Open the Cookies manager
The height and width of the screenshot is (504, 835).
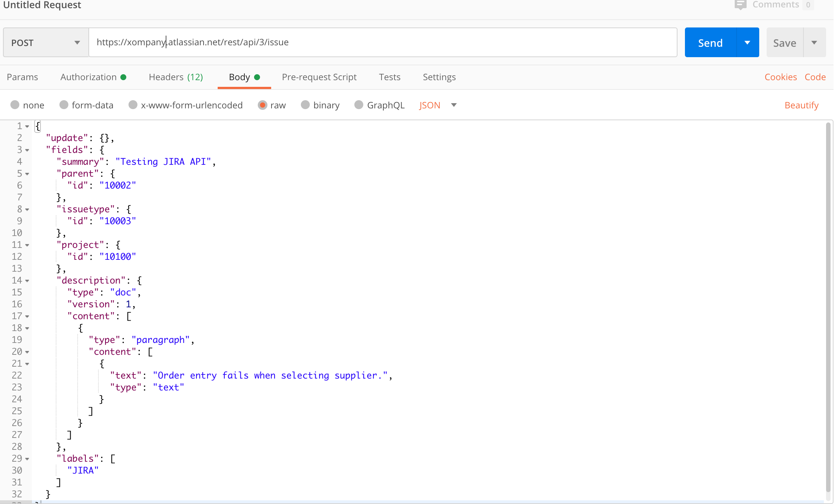780,77
